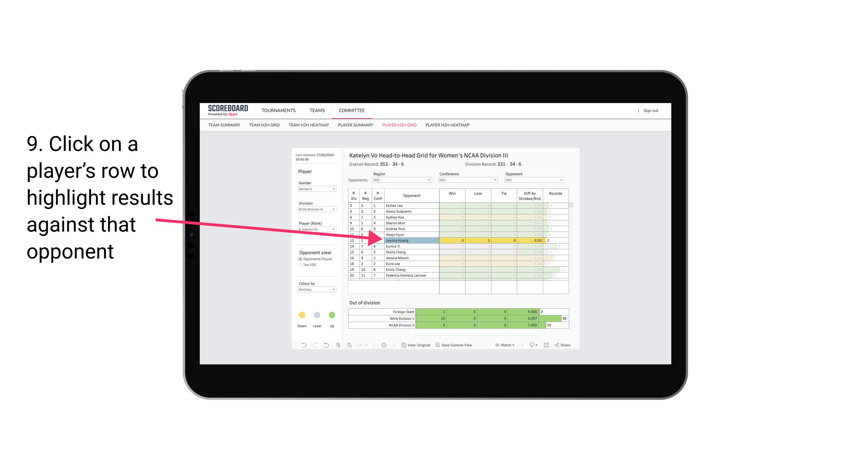
Task: Click the PLAYER H2H HEATMAP tab
Action: pos(447,126)
